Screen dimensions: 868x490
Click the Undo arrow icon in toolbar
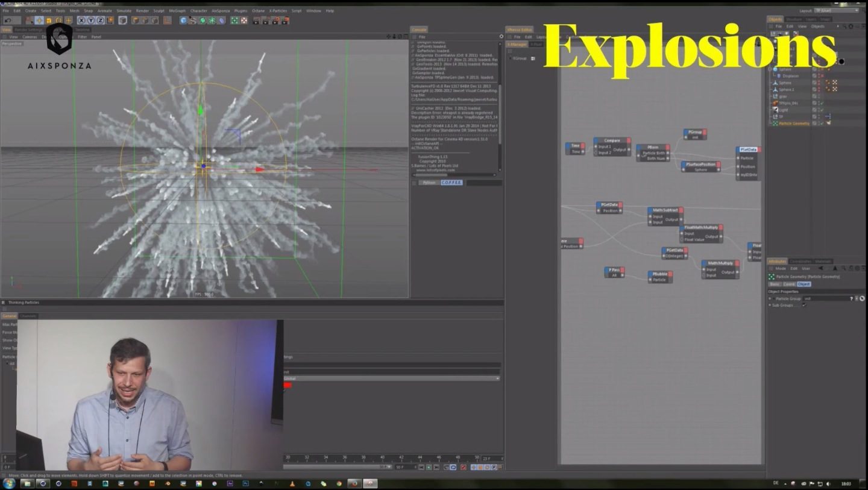click(x=8, y=20)
